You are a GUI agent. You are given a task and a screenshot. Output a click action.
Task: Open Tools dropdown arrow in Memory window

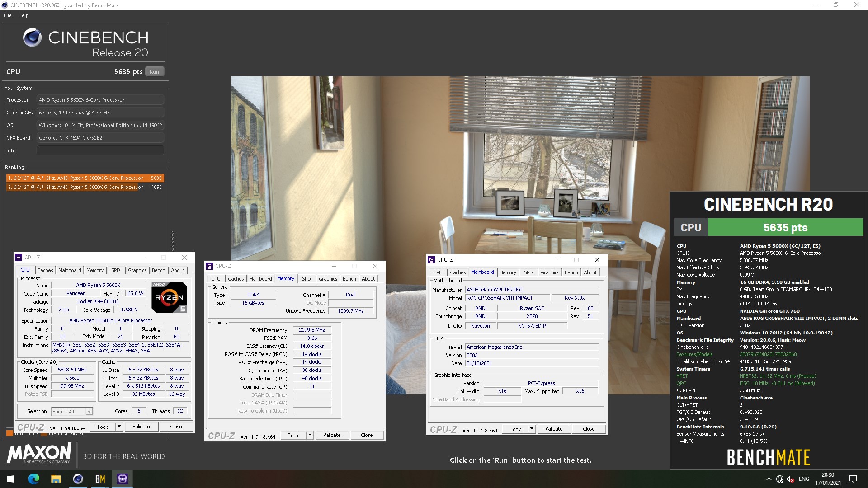[x=310, y=435]
